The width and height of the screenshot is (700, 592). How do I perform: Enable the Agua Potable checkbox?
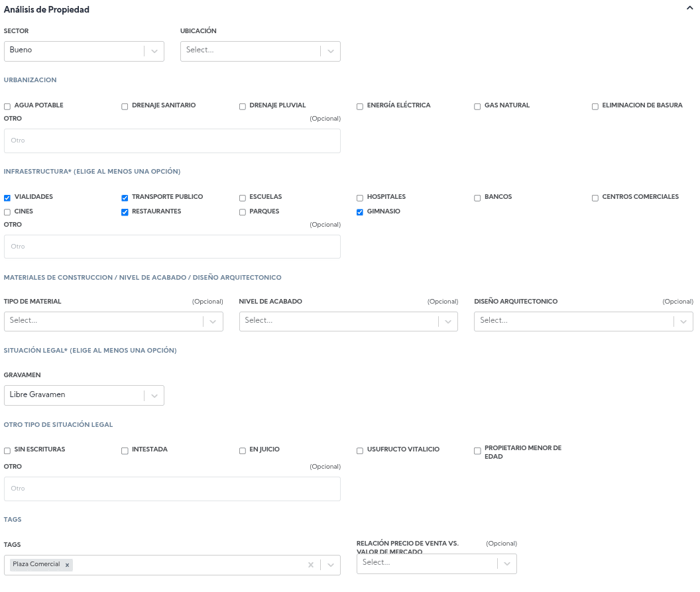point(7,106)
